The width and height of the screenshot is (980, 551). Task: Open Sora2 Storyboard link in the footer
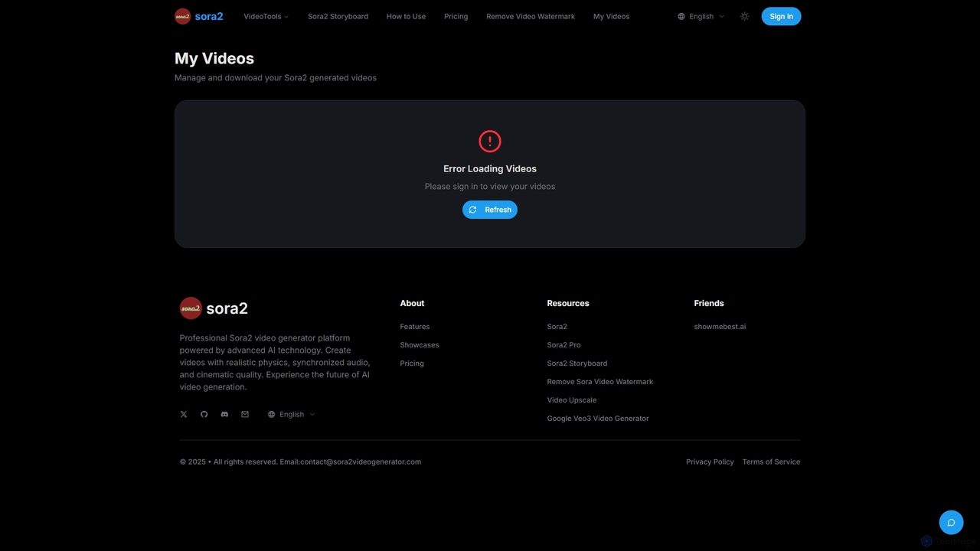pyautogui.click(x=577, y=364)
